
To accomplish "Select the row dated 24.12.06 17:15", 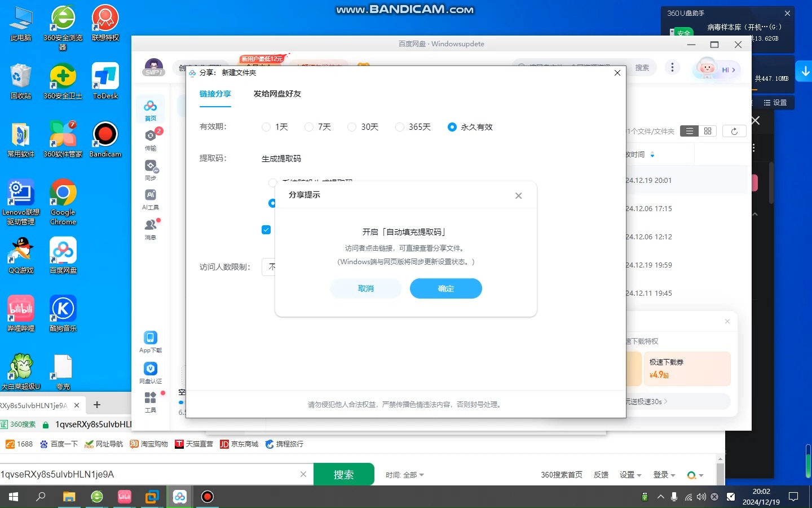I will pyautogui.click(x=686, y=209).
